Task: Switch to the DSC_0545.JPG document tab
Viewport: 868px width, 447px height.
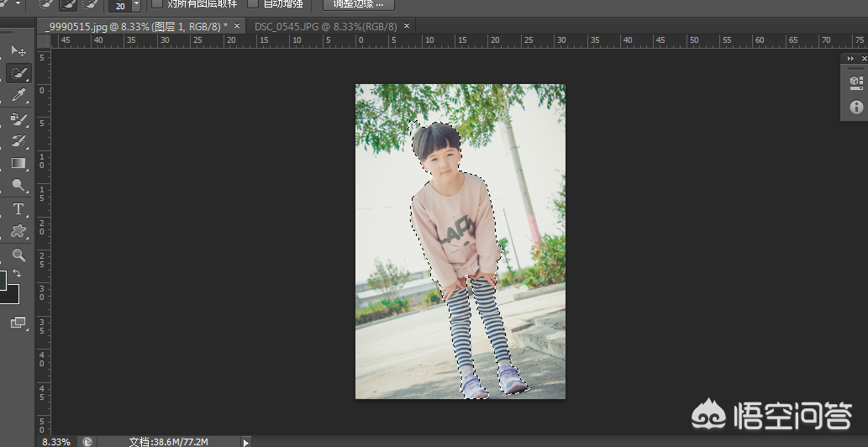Action: (324, 26)
